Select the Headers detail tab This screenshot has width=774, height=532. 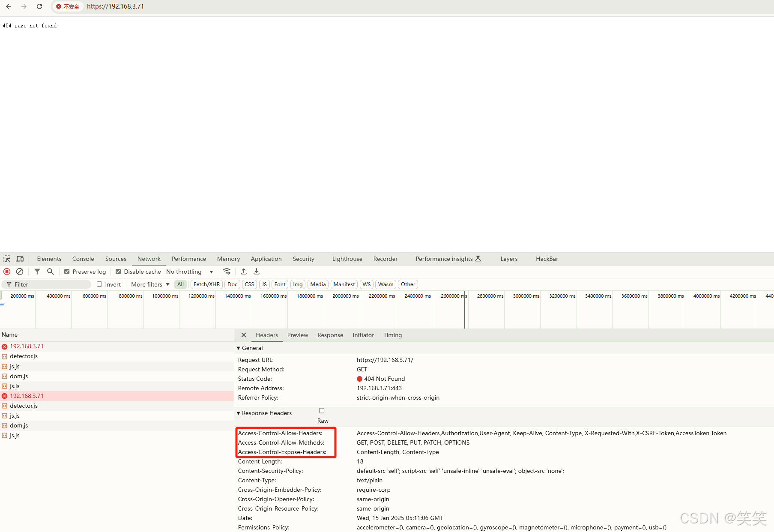[267, 335]
